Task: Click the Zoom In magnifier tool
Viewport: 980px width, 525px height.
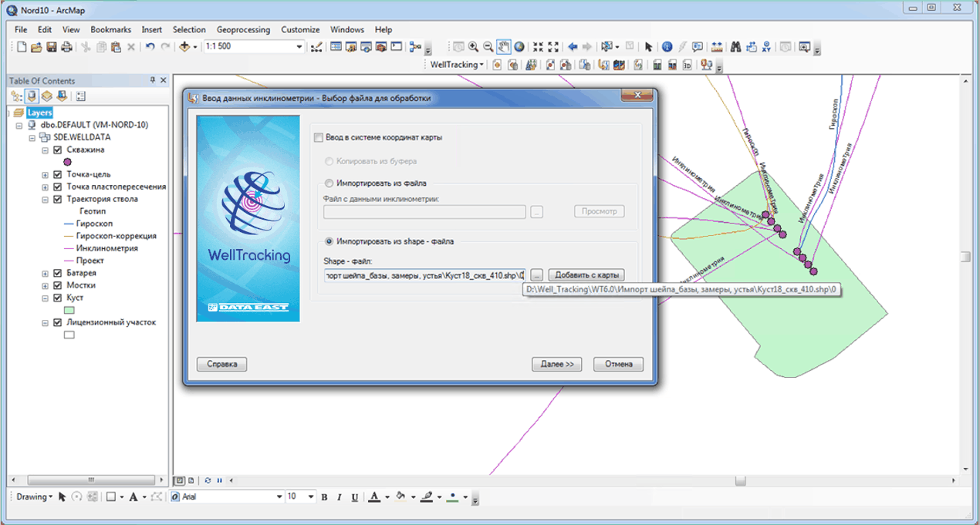Action: 473,47
